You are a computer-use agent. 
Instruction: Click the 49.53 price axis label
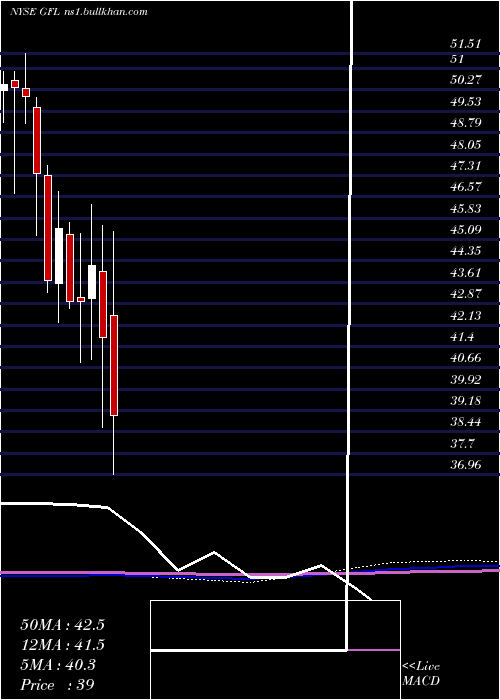pos(467,101)
